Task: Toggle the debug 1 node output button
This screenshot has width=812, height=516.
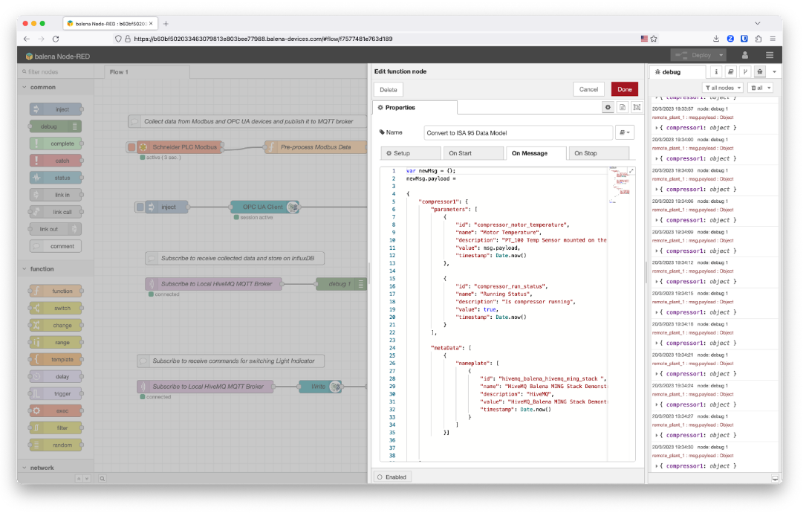Action: tap(362, 283)
